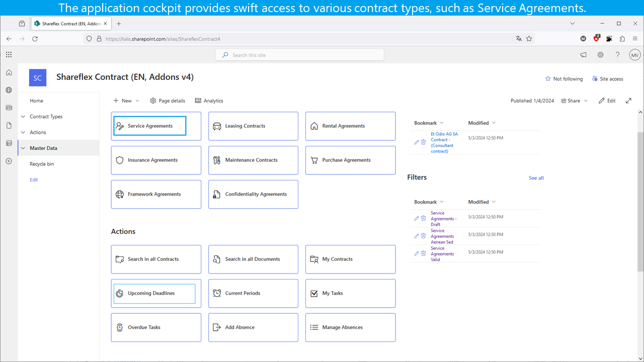The height and width of the screenshot is (362, 644).
Task: Open Filters Bookmark column header dropdown
Action: [x=429, y=202]
